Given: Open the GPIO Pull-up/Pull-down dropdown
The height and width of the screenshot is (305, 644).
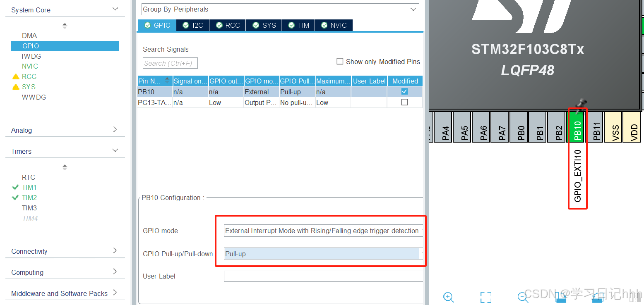Looking at the screenshot, I should click(323, 254).
